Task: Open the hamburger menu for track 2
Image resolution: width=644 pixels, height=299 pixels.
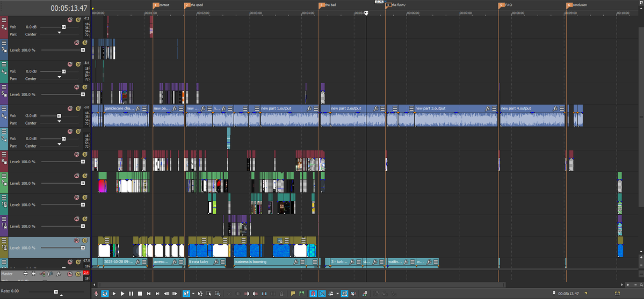Action: [4, 20]
